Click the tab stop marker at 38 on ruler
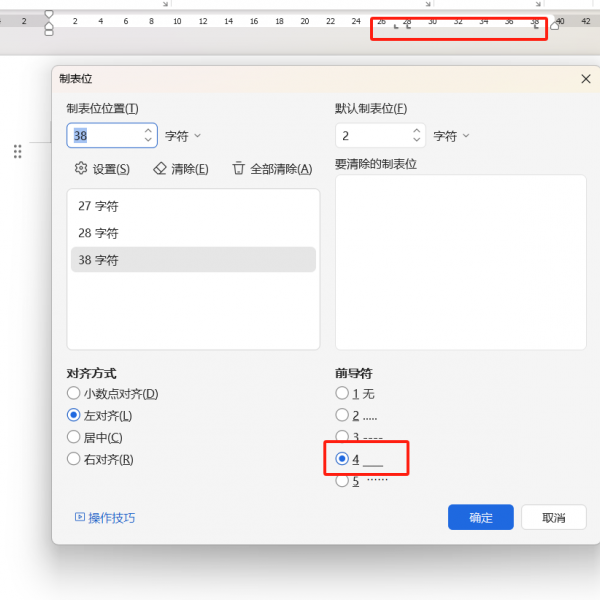This screenshot has height=600, width=600. tap(536, 27)
